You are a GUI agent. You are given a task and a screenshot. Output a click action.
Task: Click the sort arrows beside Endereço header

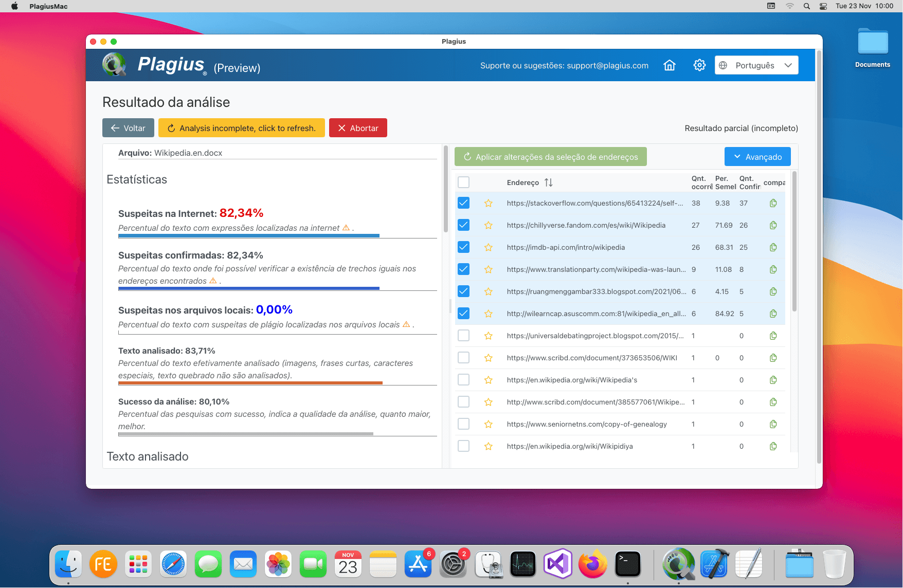[x=548, y=182]
